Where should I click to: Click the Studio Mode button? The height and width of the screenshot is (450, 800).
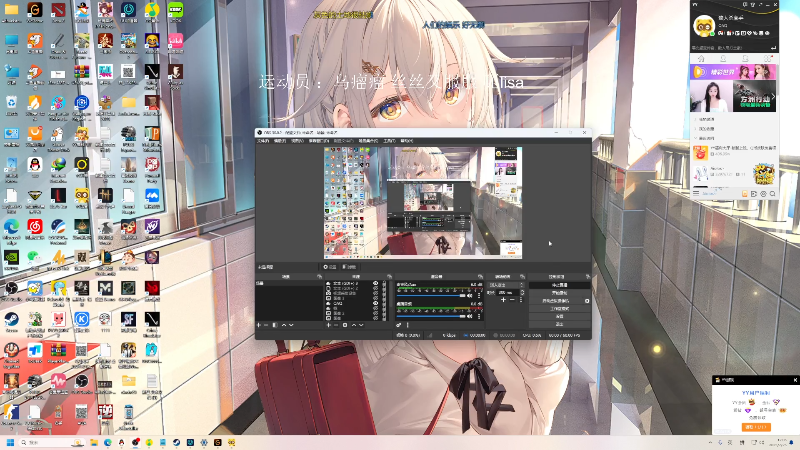560,309
